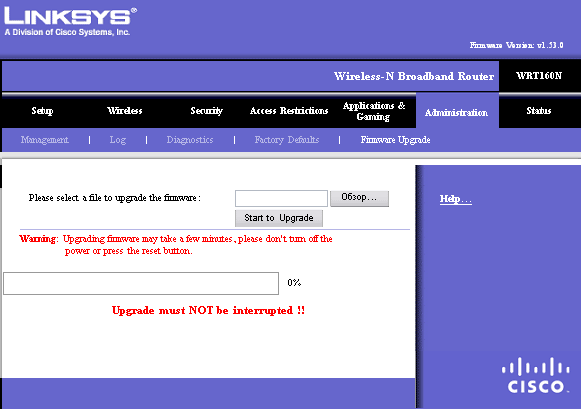Open the Log submenu
Viewport: 581px width, 410px height.
tap(117, 140)
